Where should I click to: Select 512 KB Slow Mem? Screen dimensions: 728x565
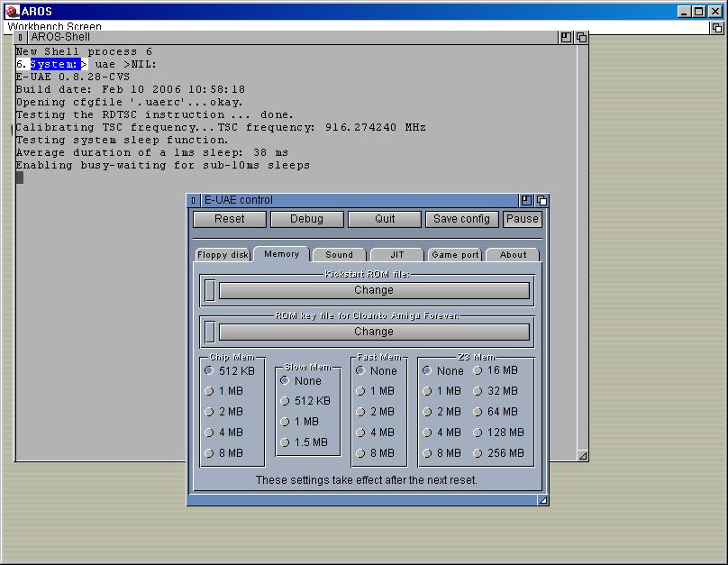point(285,401)
